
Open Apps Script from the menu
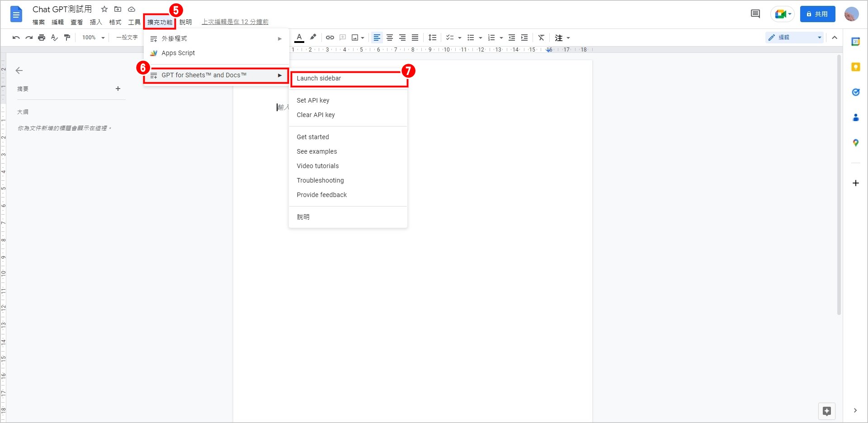(216, 53)
